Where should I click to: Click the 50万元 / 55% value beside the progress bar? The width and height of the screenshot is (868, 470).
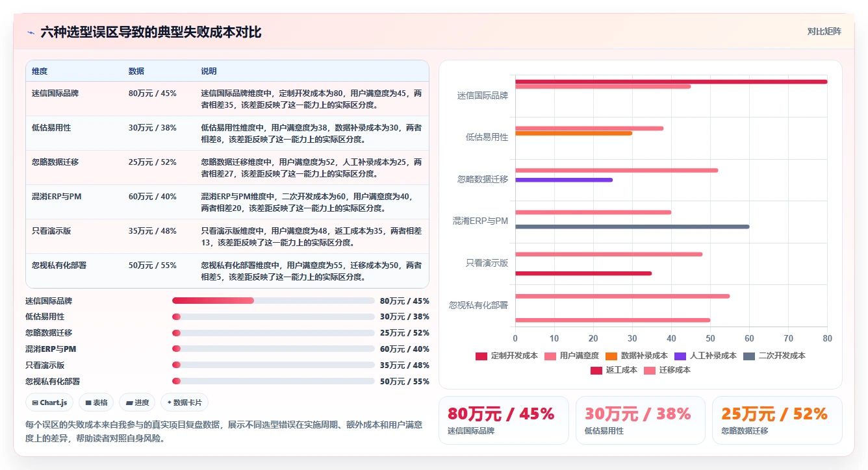[404, 381]
